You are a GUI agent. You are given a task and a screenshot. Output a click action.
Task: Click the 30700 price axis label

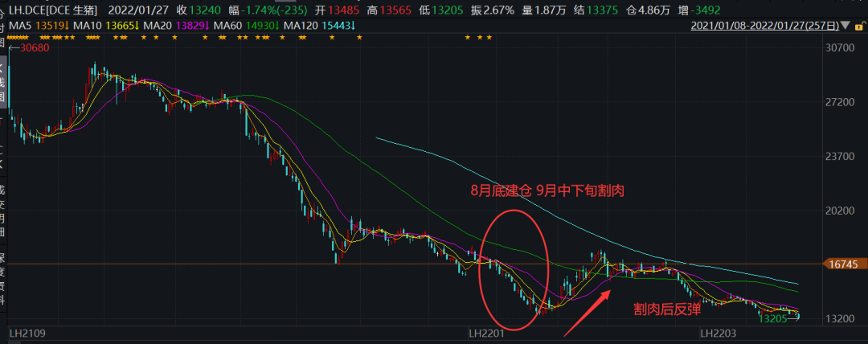(841, 48)
